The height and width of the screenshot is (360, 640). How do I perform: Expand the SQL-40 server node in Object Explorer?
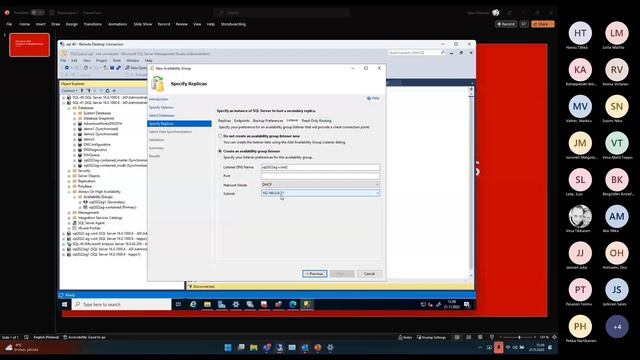click(64, 98)
